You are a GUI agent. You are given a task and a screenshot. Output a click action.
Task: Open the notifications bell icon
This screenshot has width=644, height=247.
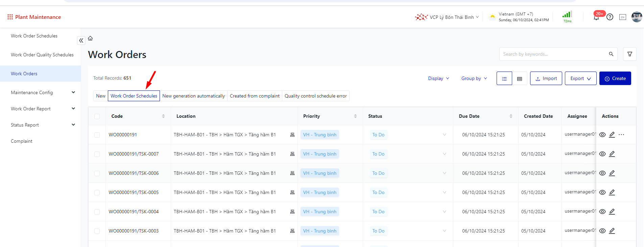(596, 17)
